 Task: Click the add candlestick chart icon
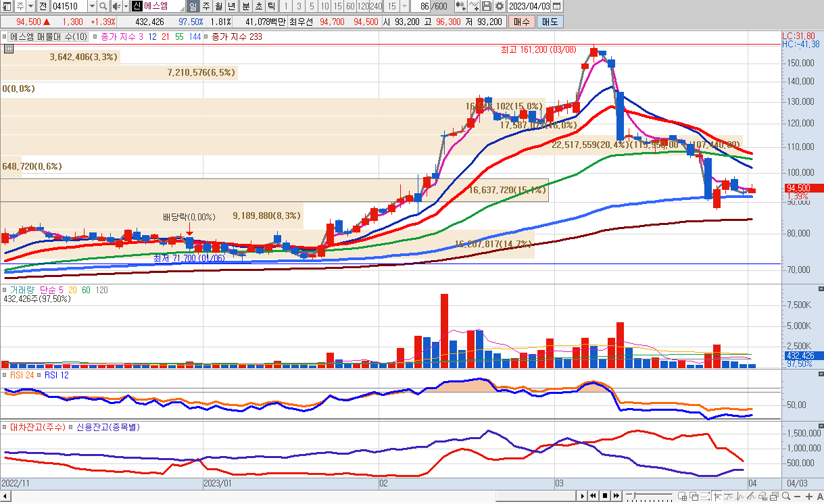(x=461, y=6)
